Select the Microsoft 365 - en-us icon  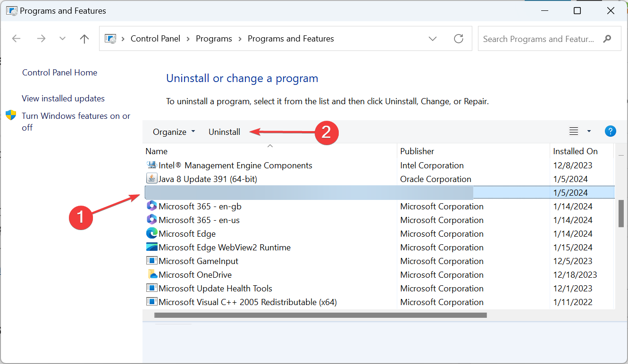(151, 220)
